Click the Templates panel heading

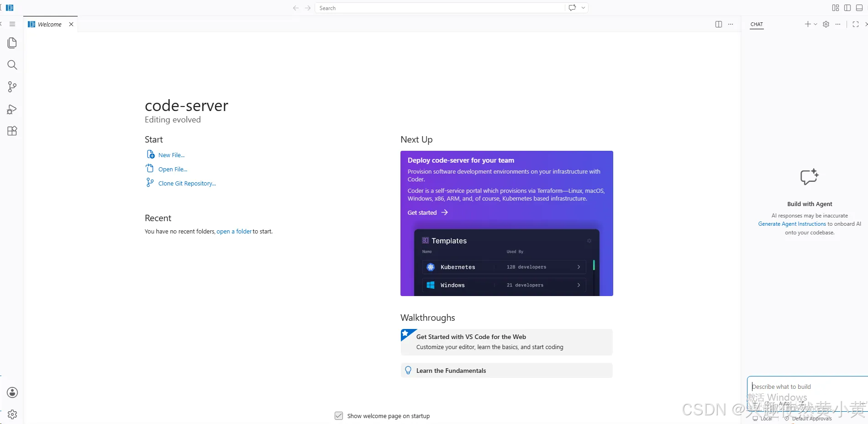click(449, 241)
